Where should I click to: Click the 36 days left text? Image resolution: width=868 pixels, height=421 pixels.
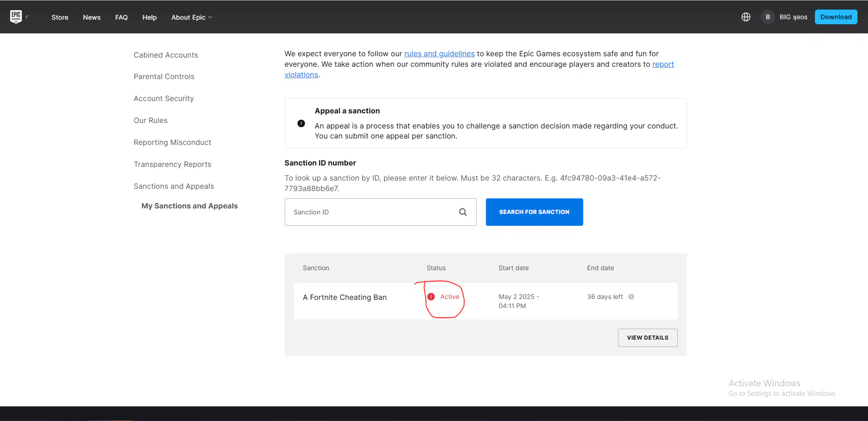[x=605, y=297]
